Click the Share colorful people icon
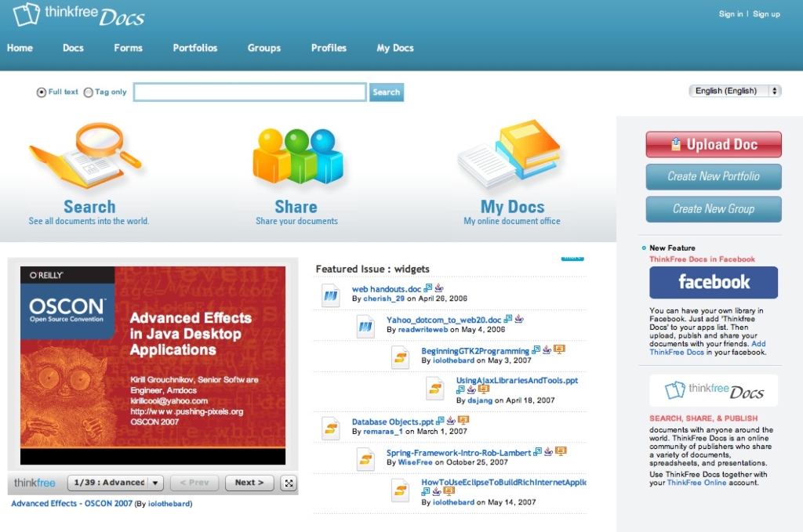Viewport: 803px width, 532px height. point(297,155)
